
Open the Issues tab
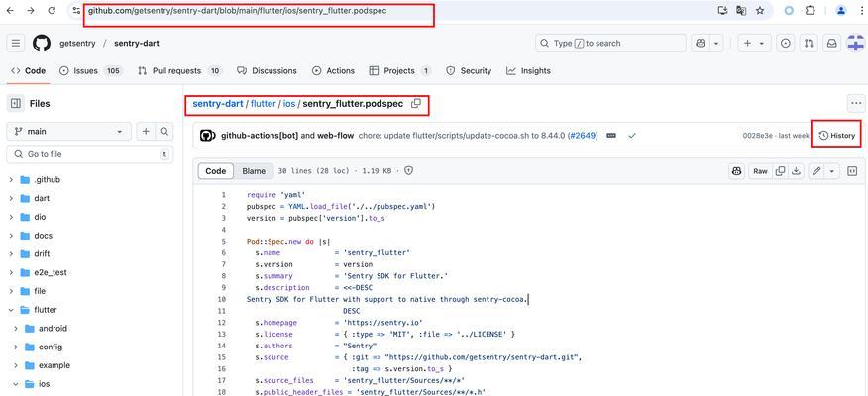point(91,71)
